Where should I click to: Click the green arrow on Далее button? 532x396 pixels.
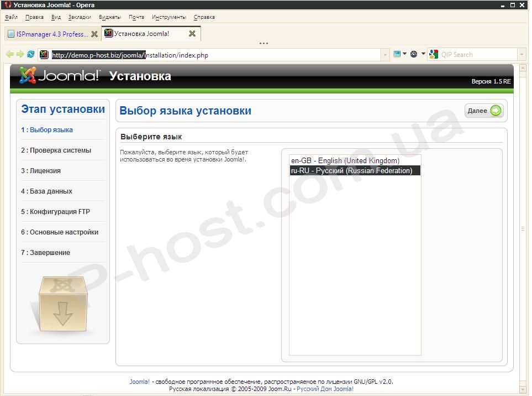tap(496, 111)
